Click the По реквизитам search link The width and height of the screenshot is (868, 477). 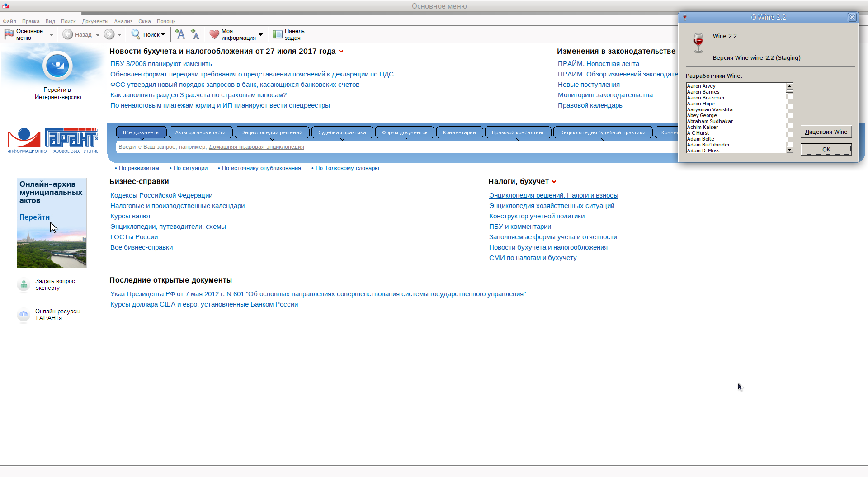click(x=139, y=168)
